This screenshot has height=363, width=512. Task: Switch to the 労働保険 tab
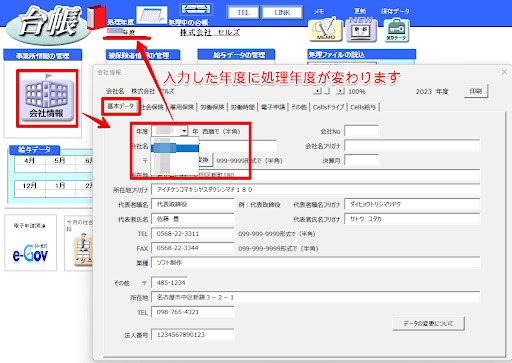pos(212,107)
